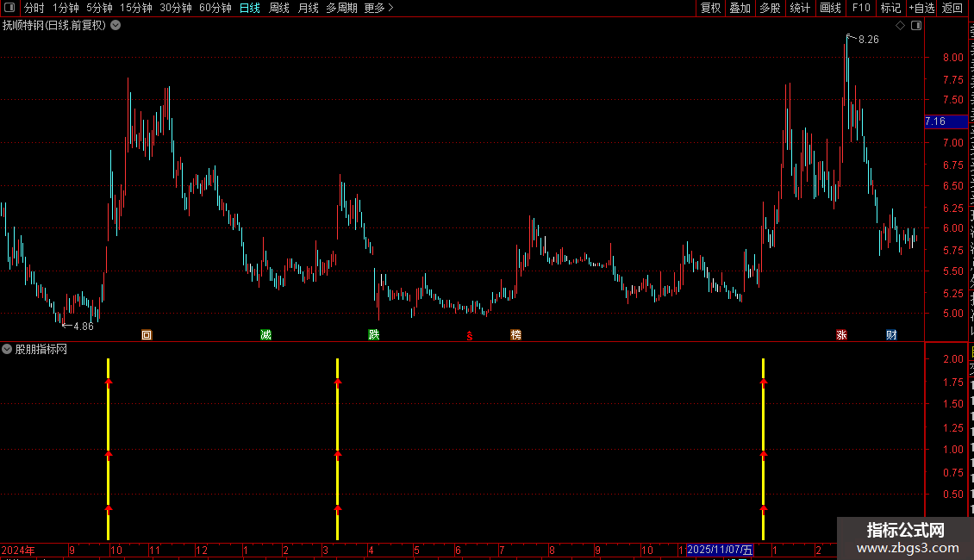This screenshot has height=560, width=974.
Task: Click the 统计 statistics button
Action: tap(800, 8)
